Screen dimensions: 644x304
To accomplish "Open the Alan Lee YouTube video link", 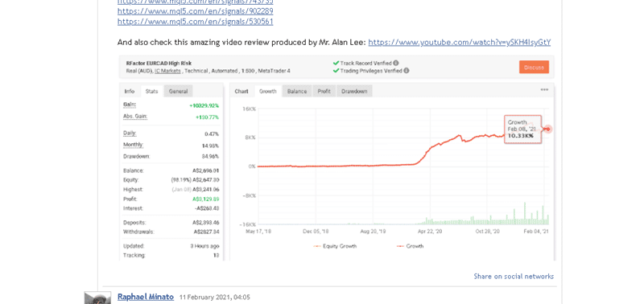I will pyautogui.click(x=459, y=43).
